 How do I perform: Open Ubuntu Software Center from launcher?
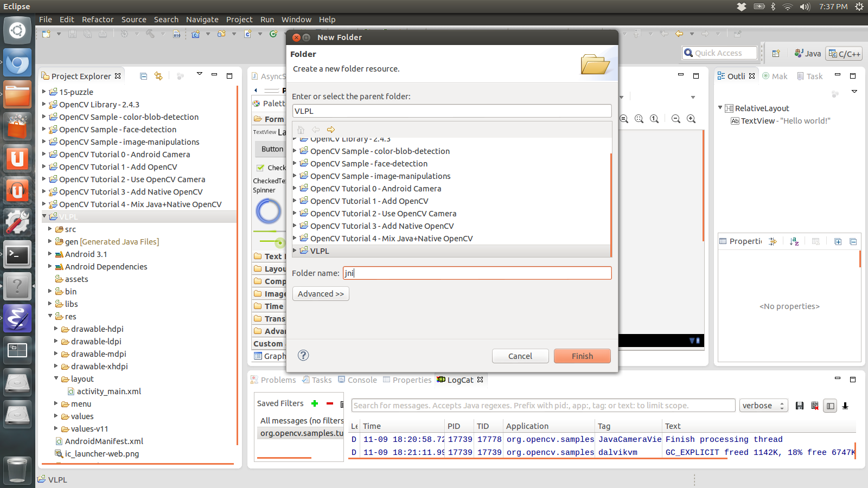click(x=17, y=126)
